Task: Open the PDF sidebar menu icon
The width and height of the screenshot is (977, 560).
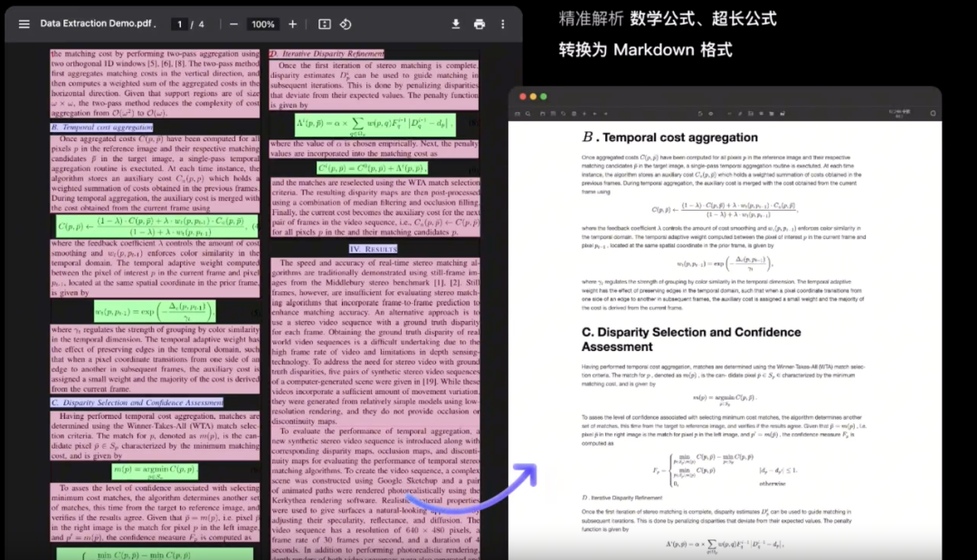Action: click(x=25, y=24)
